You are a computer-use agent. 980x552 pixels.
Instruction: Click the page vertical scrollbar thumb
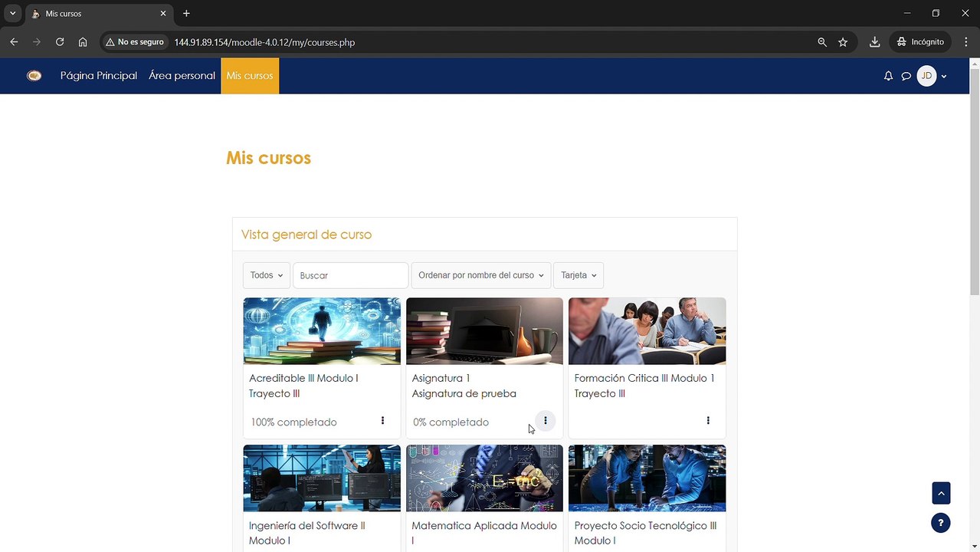tap(975, 180)
